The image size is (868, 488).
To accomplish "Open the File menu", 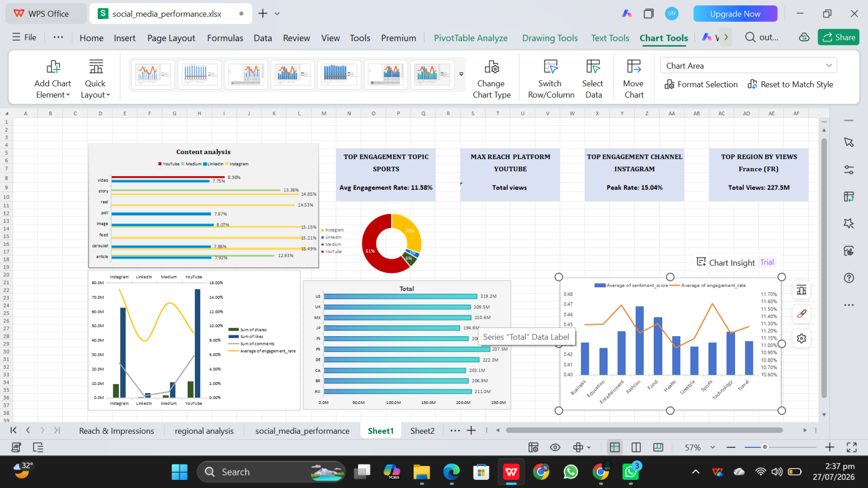I will pyautogui.click(x=24, y=37).
